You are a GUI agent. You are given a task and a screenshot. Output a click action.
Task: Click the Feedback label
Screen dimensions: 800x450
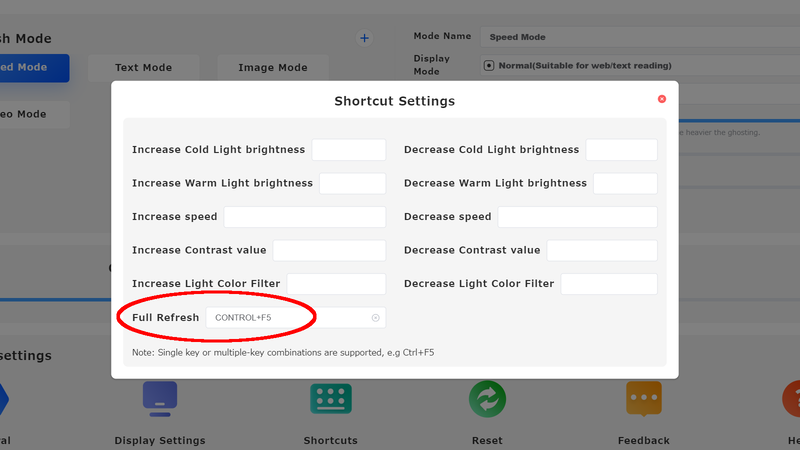(x=644, y=440)
